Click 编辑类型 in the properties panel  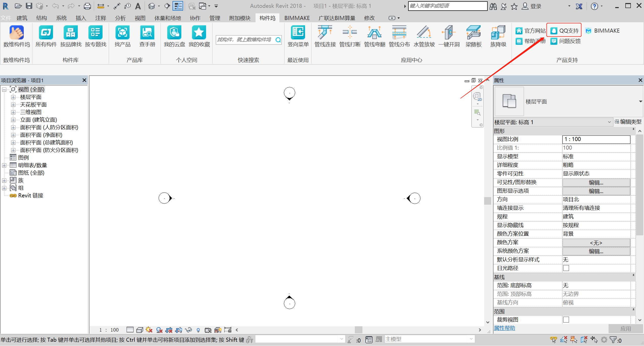coord(628,122)
